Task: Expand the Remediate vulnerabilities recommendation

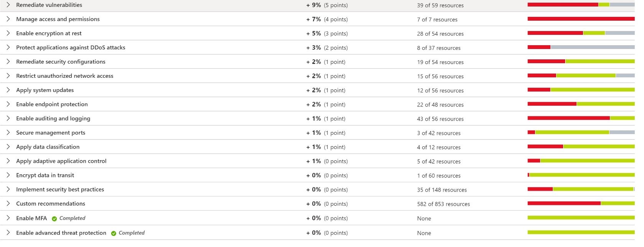Action: coord(8,5)
